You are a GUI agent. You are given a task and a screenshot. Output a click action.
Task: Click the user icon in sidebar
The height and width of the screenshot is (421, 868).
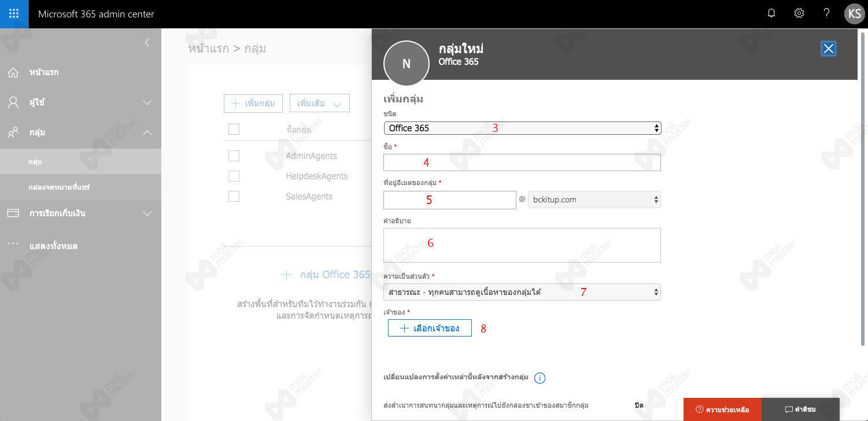[13, 102]
